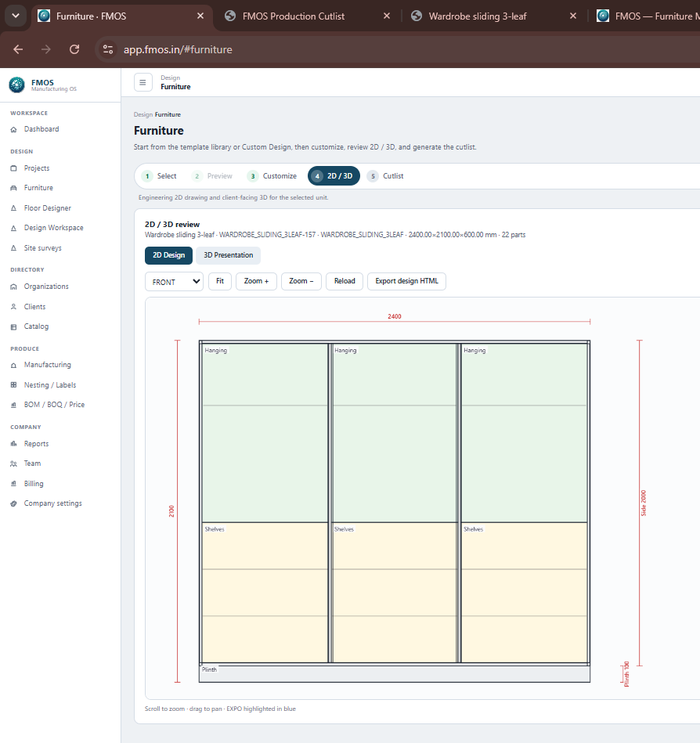Open the browser site information icon

coord(108,49)
